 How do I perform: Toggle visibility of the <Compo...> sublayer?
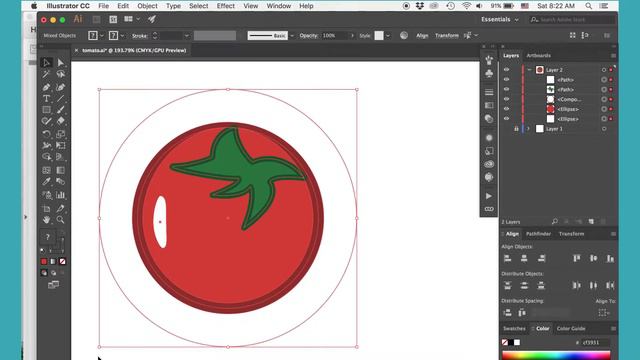tap(507, 99)
